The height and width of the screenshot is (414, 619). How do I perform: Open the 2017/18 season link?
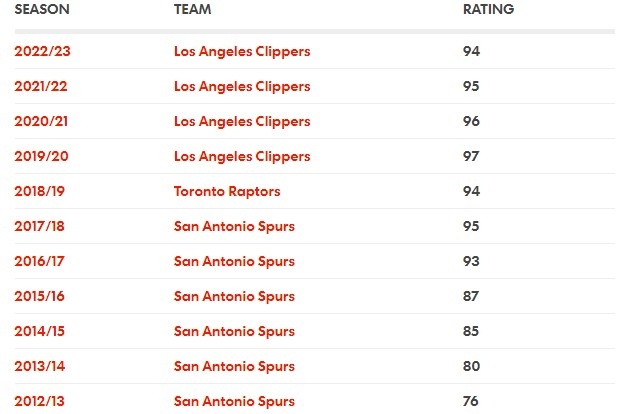point(39,226)
